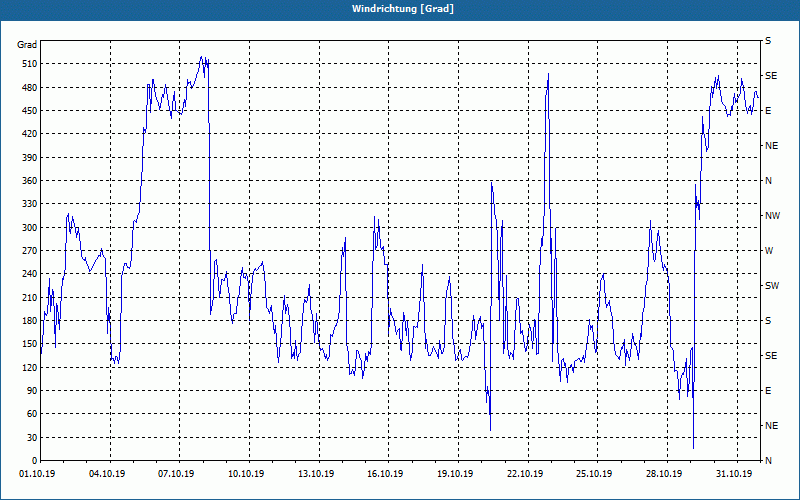Screen dimensions: 800x500
Task: Click the N compass label on the 0 baseline
Action: click(768, 461)
